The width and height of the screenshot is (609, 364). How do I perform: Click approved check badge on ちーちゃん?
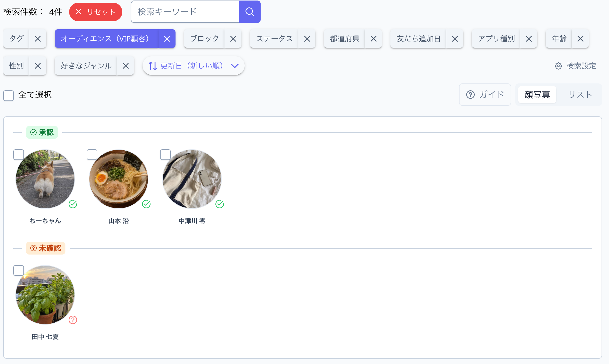(x=73, y=204)
